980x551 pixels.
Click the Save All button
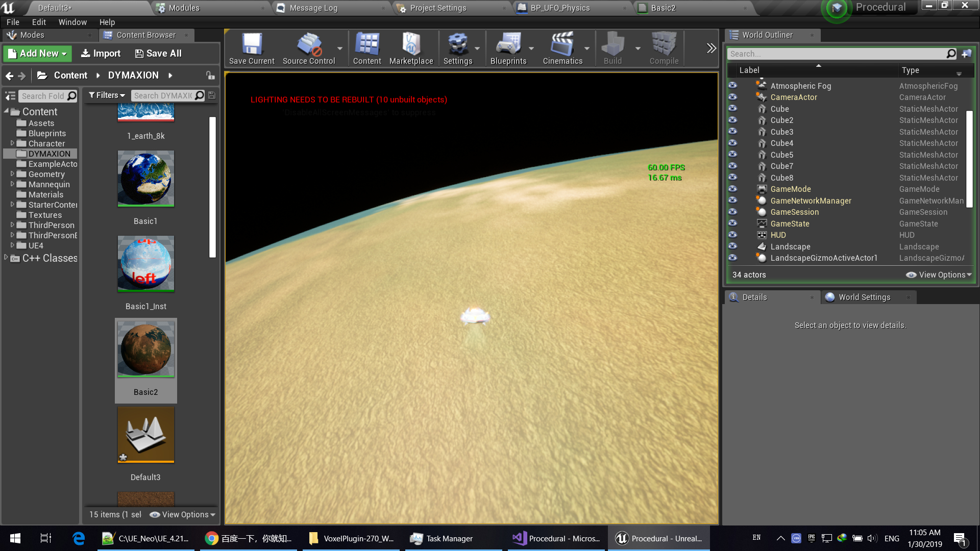click(158, 54)
